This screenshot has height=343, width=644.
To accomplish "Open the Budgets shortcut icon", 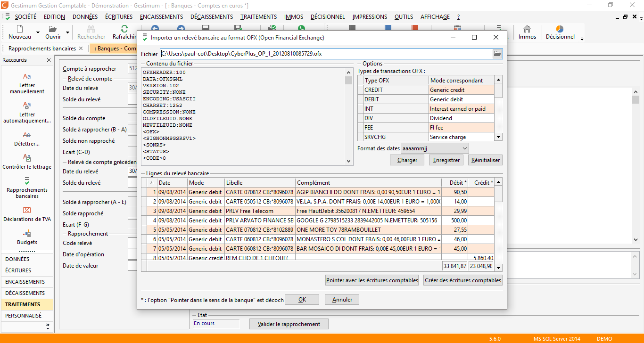I will (27, 233).
